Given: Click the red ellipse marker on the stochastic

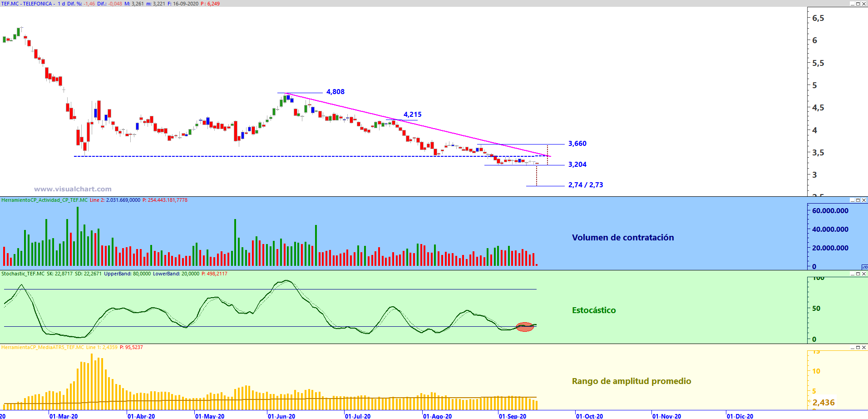Looking at the screenshot, I should 525,327.
